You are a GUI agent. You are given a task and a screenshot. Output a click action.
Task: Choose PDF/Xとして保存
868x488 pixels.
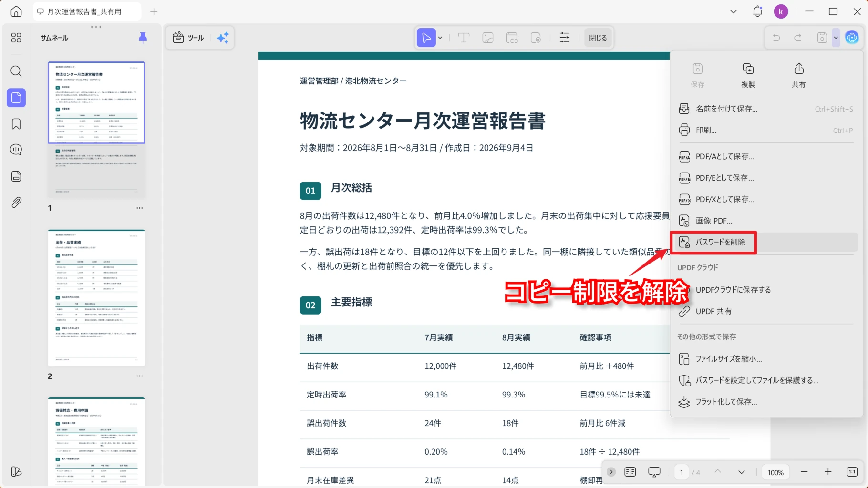(x=766, y=199)
